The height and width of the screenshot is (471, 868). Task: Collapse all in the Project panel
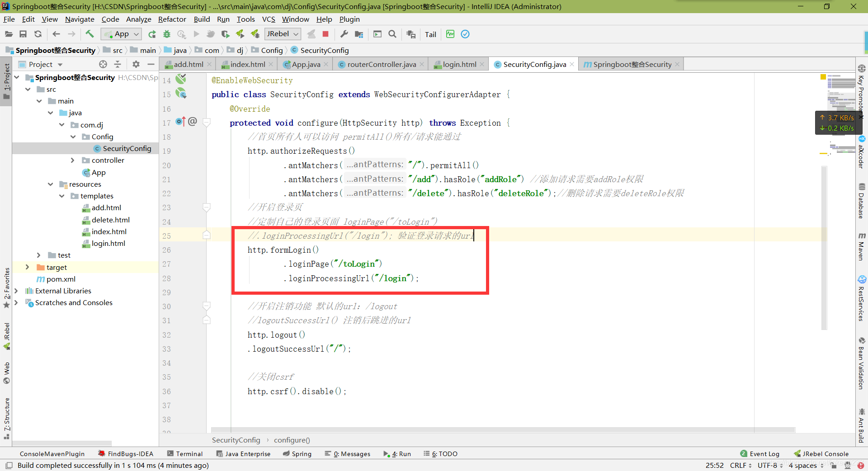[118, 64]
